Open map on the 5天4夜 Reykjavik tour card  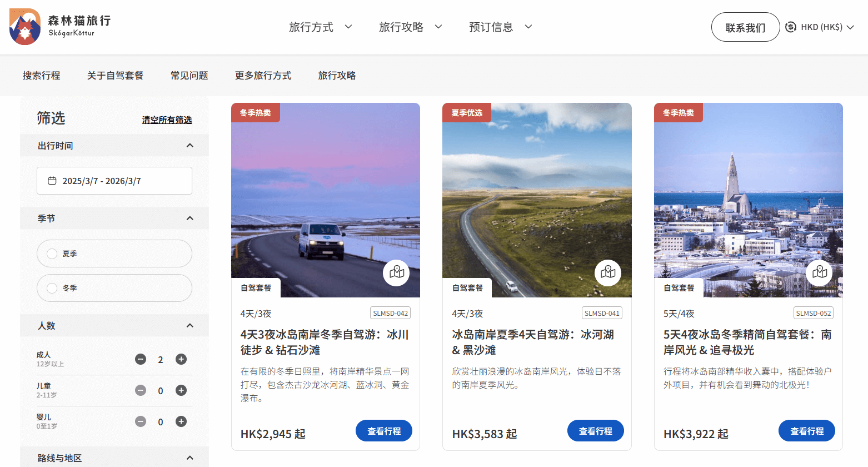[819, 272]
